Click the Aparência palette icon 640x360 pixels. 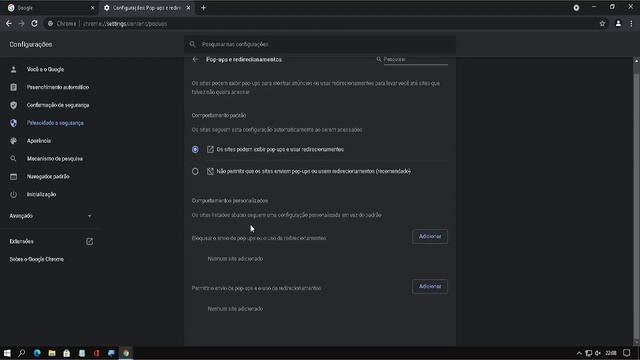point(13,141)
